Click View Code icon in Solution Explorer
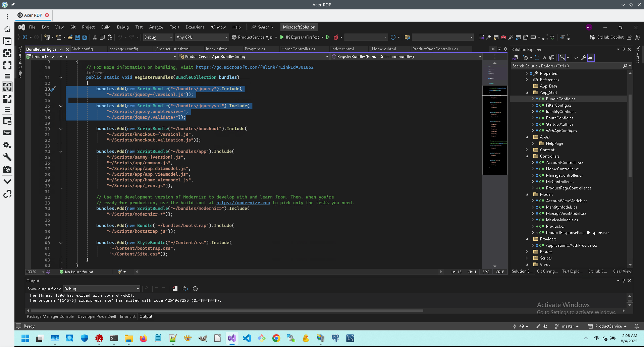 (x=576, y=58)
